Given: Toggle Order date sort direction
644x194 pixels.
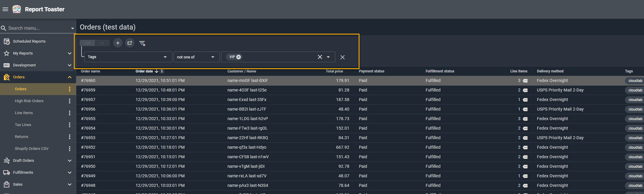Looking at the screenshot, I should click(156, 71).
